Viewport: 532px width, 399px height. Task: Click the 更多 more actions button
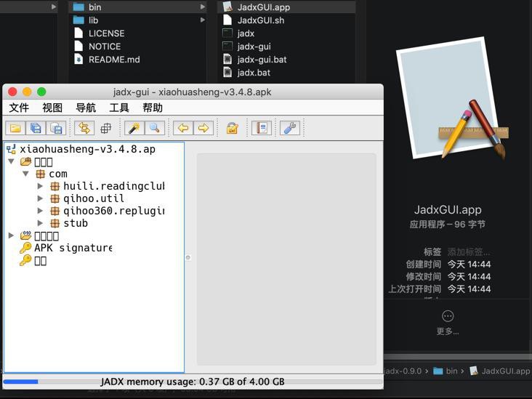tap(448, 323)
